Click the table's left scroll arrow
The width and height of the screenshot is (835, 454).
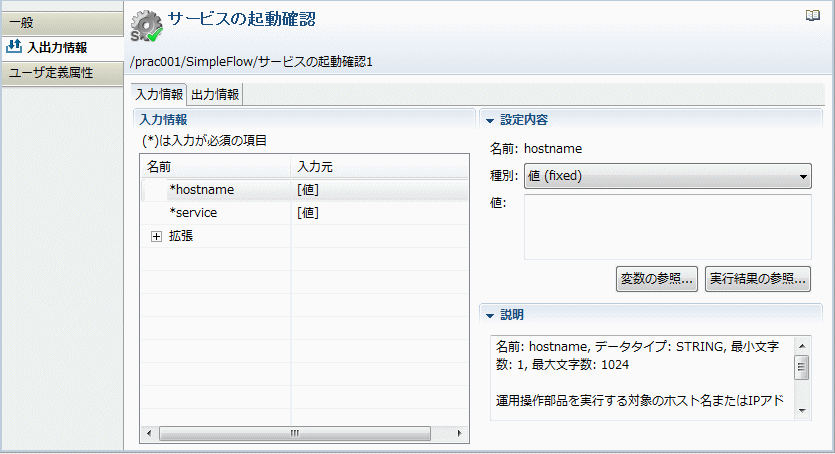(149, 433)
